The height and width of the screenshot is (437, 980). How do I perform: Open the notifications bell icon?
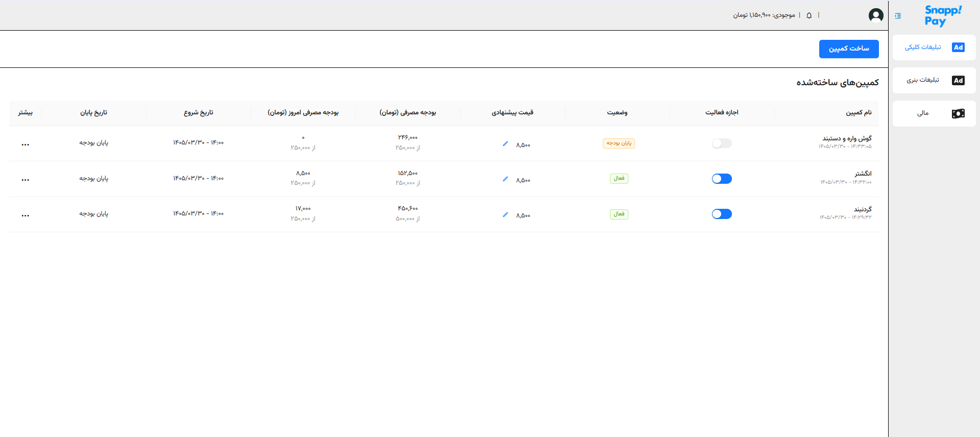tap(809, 15)
